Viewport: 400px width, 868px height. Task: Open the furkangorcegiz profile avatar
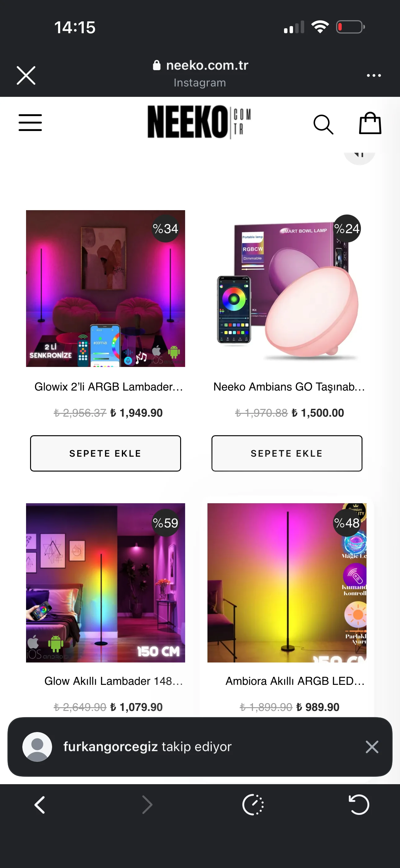(37, 747)
